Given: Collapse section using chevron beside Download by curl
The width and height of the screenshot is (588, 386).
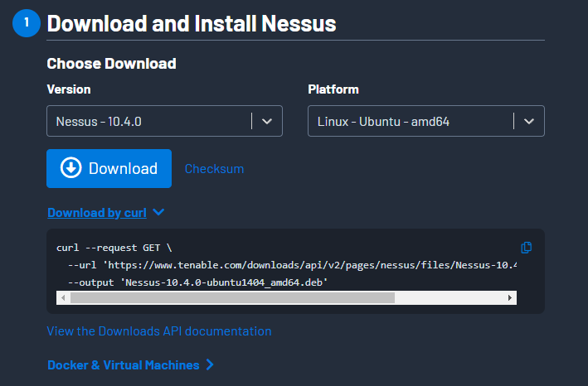Looking at the screenshot, I should coord(158,212).
